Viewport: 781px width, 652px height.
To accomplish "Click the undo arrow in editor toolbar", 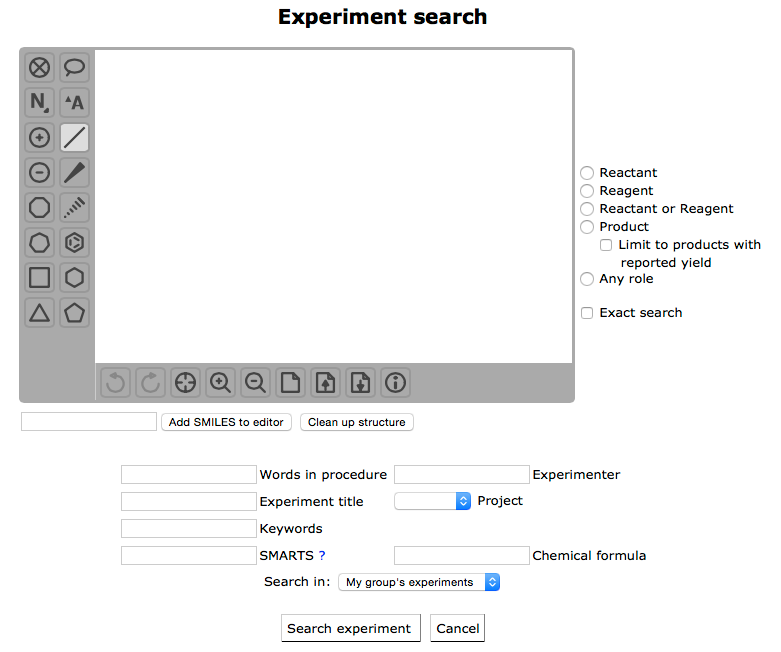I will coord(116,383).
